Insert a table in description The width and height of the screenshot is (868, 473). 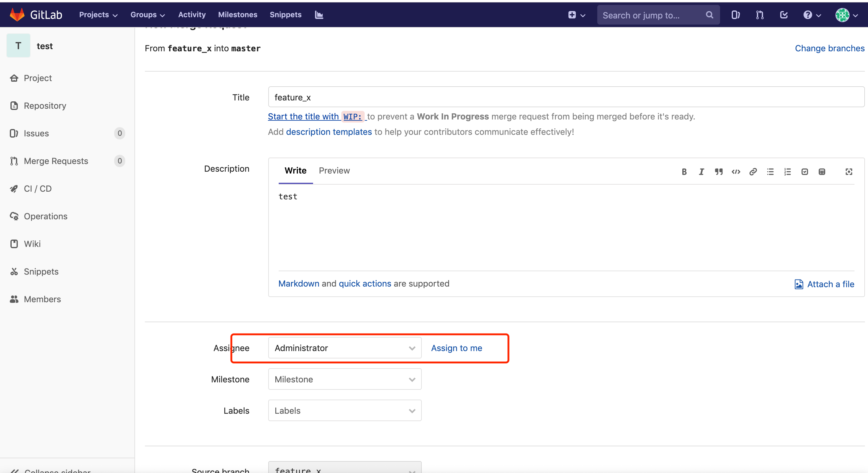(821, 172)
